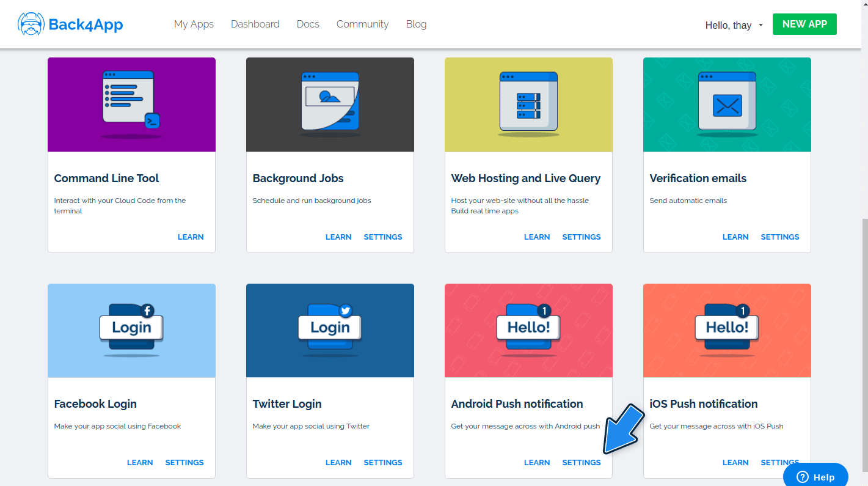Click the question mark icon in Help button
Screen dimensions: 868x486
(x=803, y=477)
